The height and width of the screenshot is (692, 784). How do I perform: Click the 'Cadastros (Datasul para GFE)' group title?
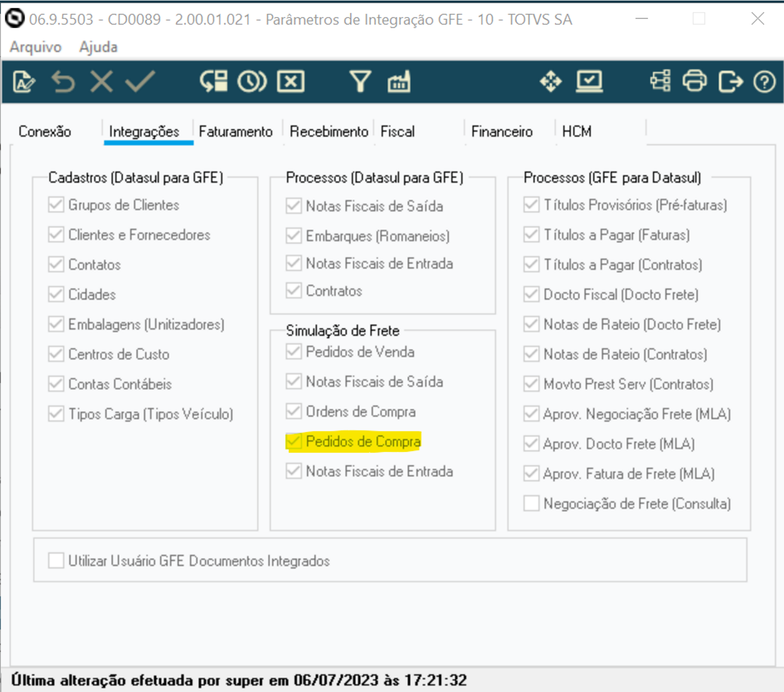(136, 178)
